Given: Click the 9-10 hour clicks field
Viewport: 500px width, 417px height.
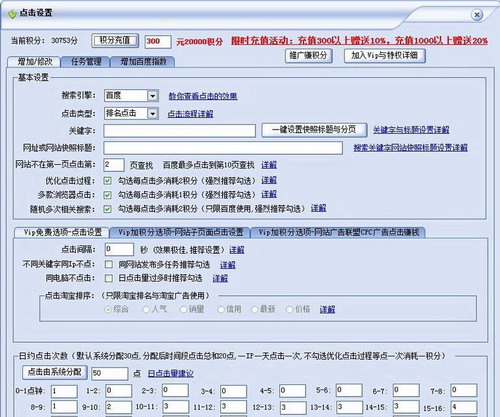Looking at the screenshot, I should point(119,407).
